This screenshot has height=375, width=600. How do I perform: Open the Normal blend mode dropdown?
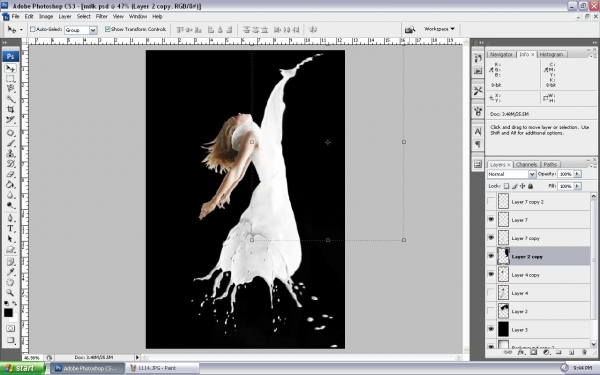[512, 174]
